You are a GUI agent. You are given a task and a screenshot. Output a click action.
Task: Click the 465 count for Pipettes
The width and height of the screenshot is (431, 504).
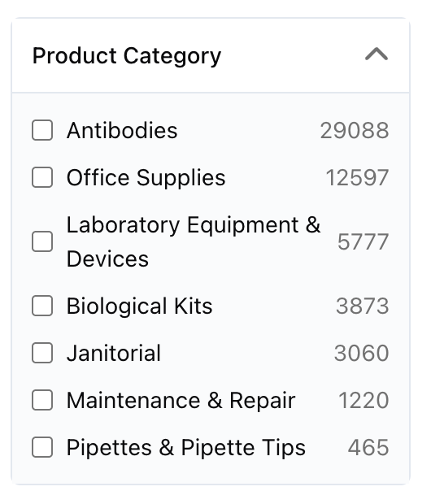pyautogui.click(x=368, y=447)
